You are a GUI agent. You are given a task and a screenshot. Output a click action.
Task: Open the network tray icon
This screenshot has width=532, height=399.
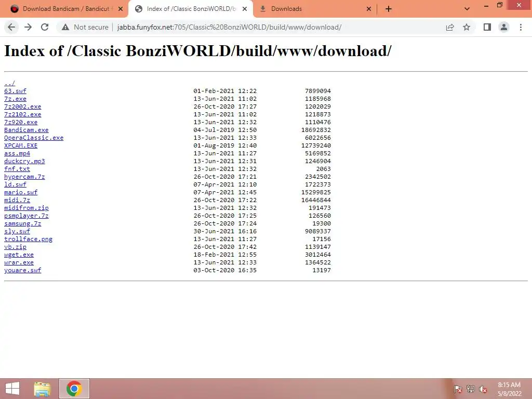tap(471, 389)
